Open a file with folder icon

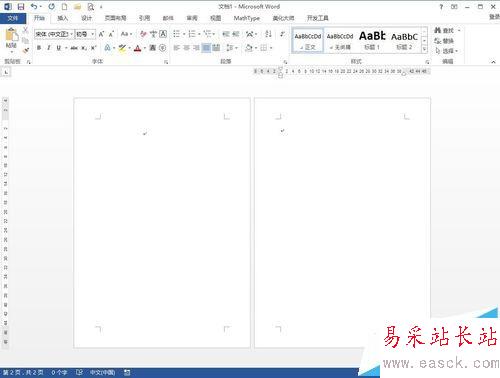(77, 6)
